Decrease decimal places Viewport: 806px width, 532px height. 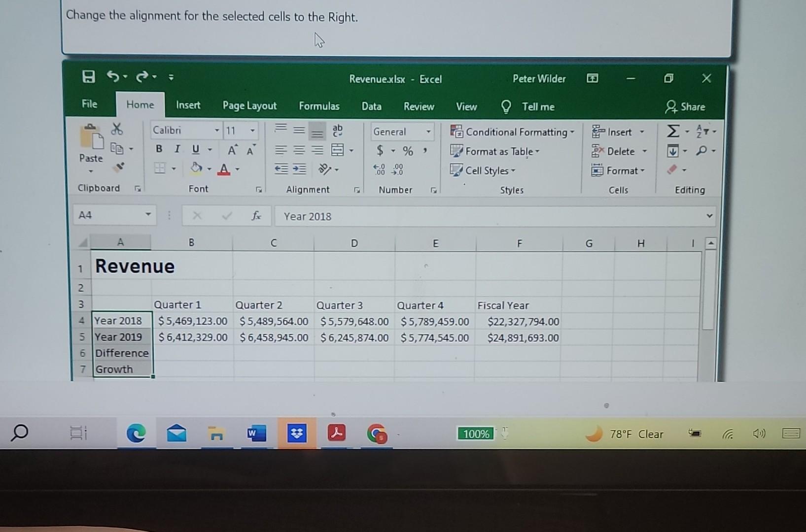[x=397, y=169]
